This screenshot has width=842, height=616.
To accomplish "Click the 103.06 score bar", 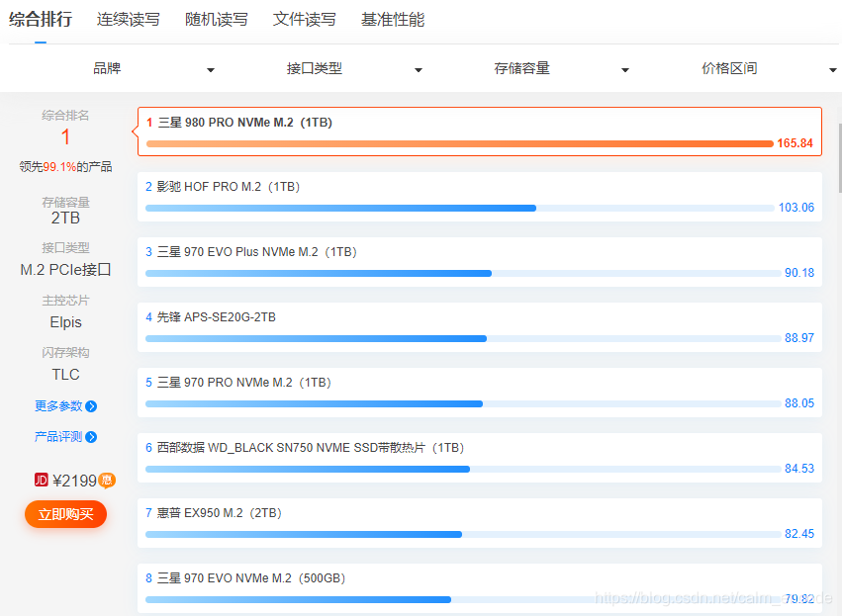I will pos(460,209).
